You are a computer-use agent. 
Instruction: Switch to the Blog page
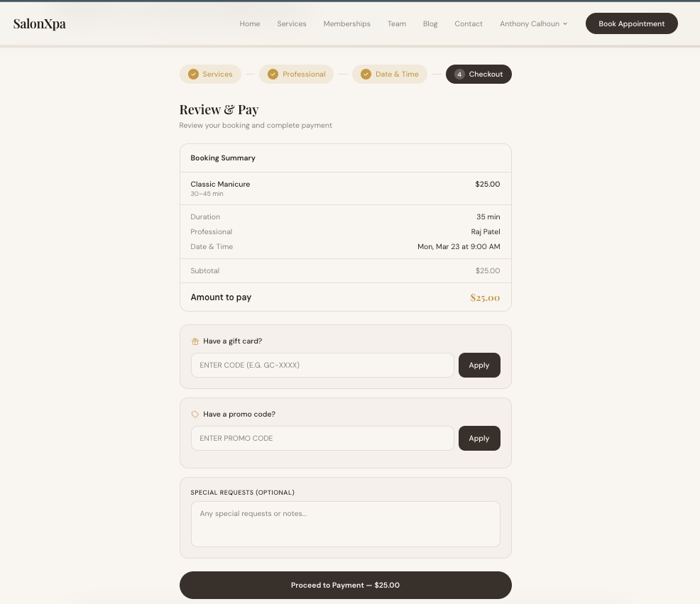[x=430, y=23]
